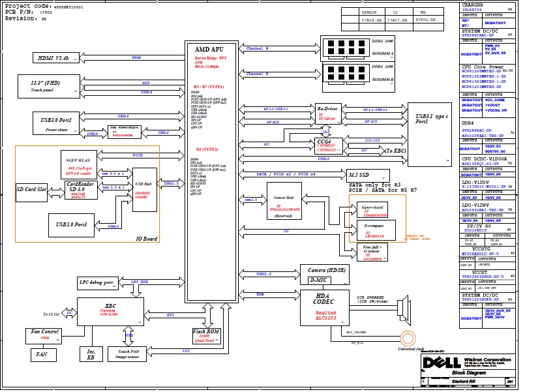Click the CCG4 Cypress block
555x392 pixels.
click(329, 146)
